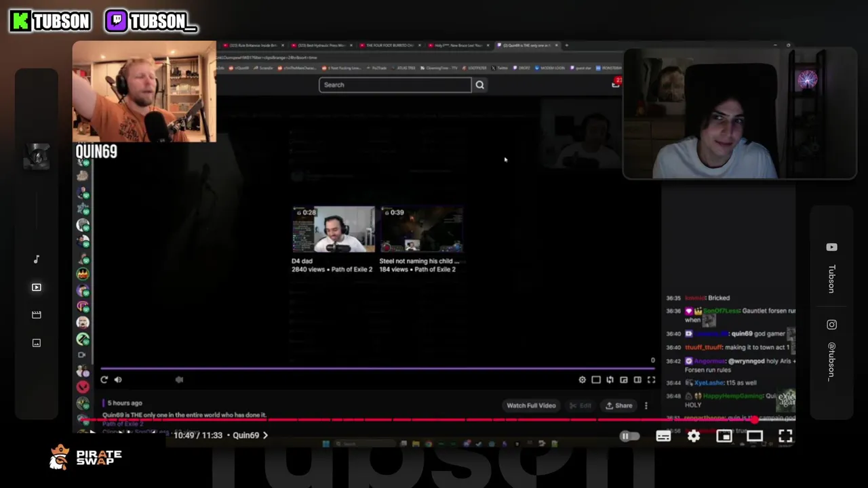Click Watch Full Video button

[x=531, y=405]
